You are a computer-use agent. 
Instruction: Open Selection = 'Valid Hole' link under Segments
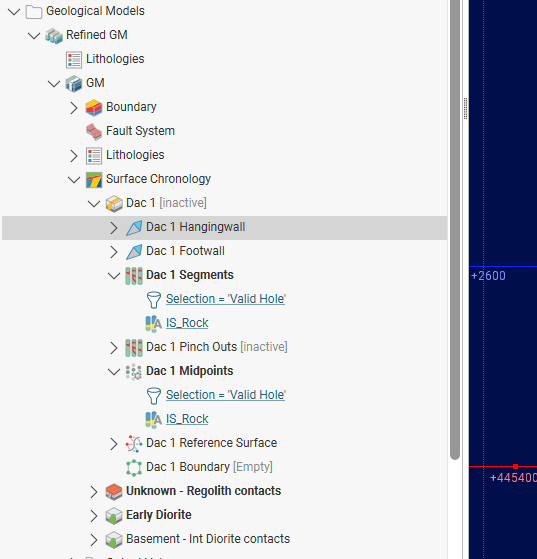pos(226,299)
